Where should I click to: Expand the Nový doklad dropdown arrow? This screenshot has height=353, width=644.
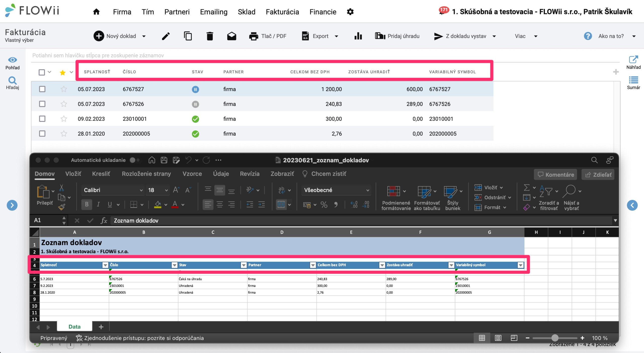[144, 36]
